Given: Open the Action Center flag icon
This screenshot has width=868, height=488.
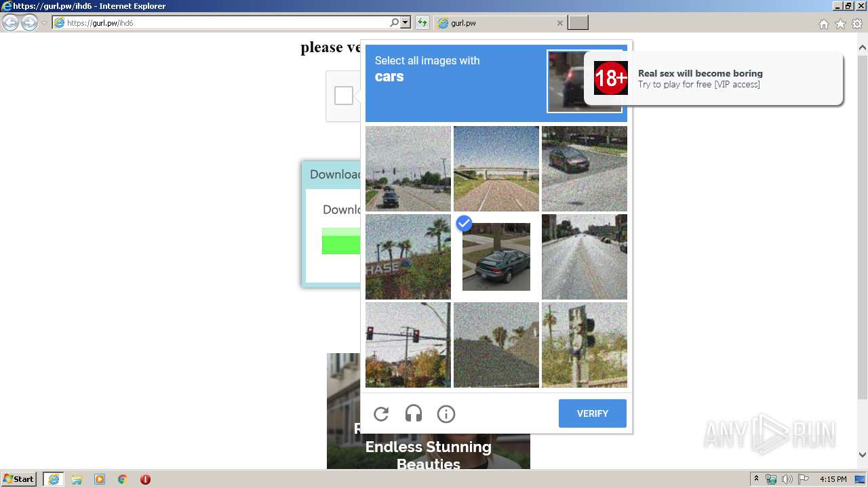Looking at the screenshot, I should click(804, 479).
